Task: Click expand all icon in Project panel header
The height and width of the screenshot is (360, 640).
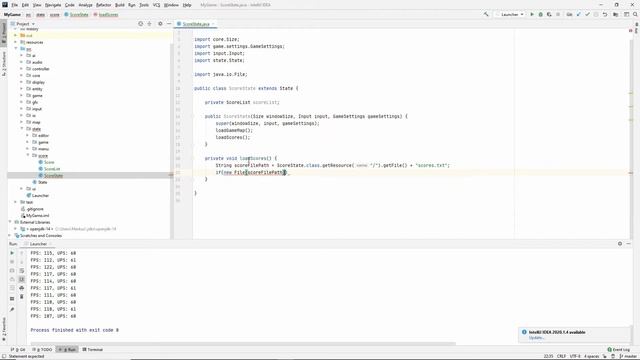Action: 149,24
